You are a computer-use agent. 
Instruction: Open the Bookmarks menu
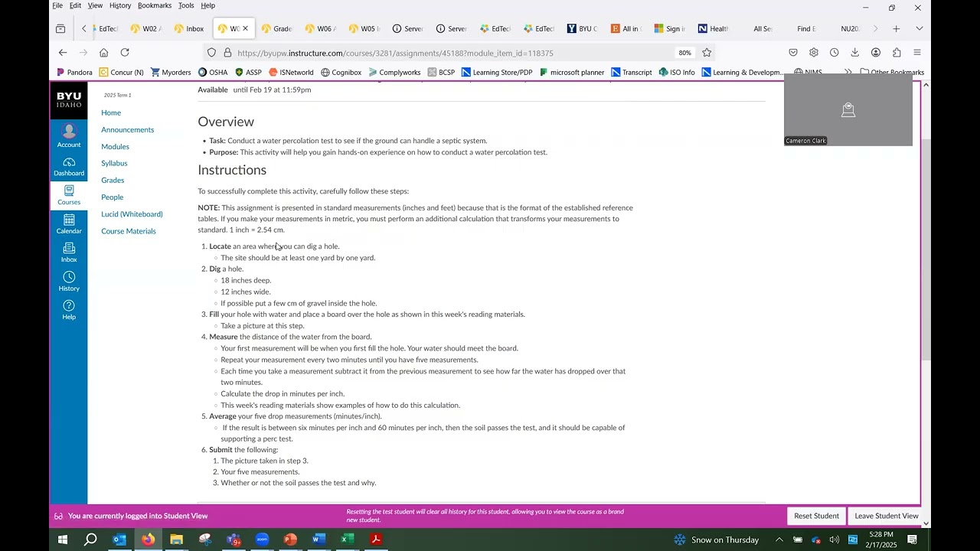[155, 5]
